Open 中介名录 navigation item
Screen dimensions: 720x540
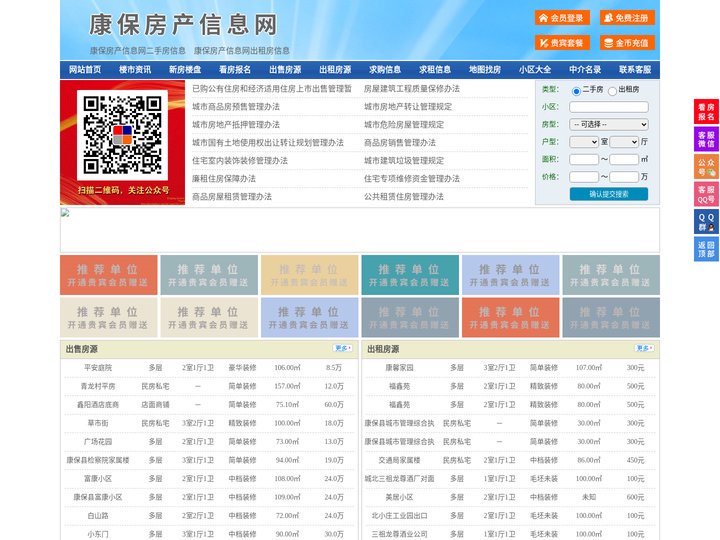(x=585, y=70)
